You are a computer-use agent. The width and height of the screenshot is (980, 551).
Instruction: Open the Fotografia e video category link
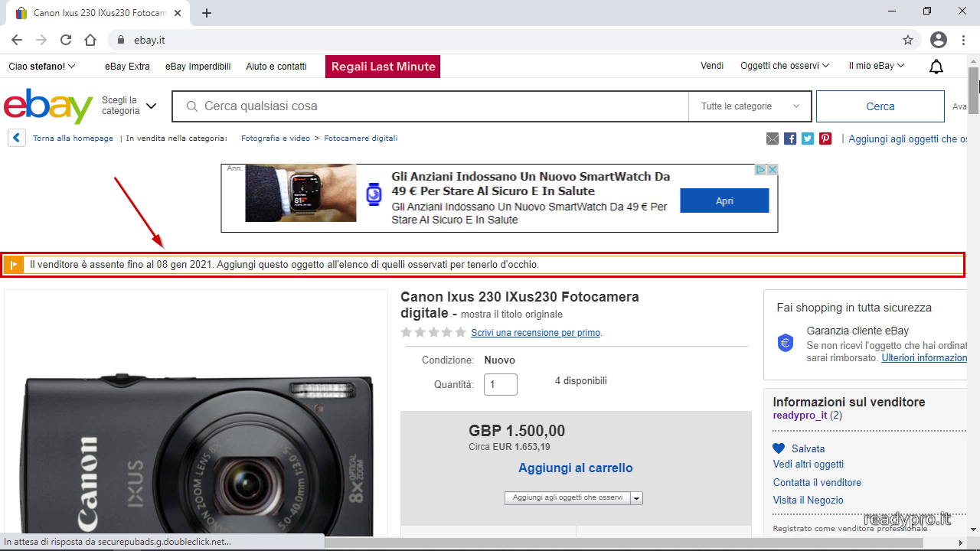276,139
